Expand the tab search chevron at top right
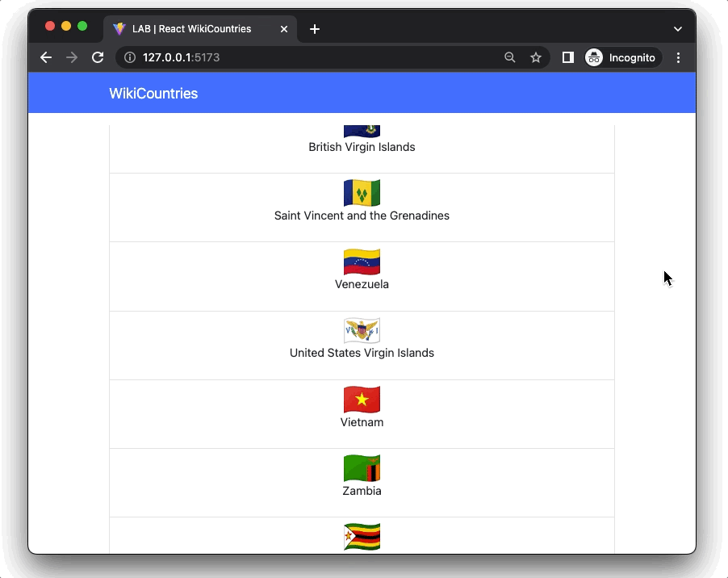Viewport: 728px width, 578px height. [676, 28]
